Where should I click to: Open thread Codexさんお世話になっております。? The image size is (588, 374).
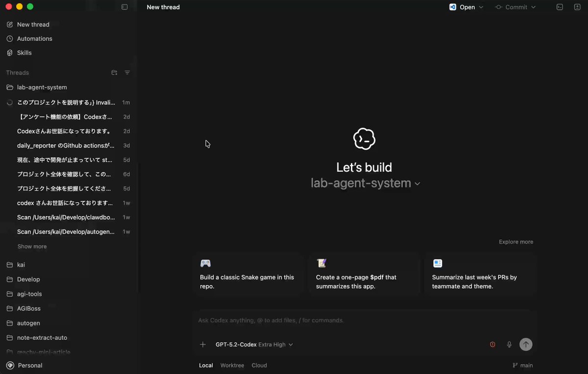(x=69, y=131)
